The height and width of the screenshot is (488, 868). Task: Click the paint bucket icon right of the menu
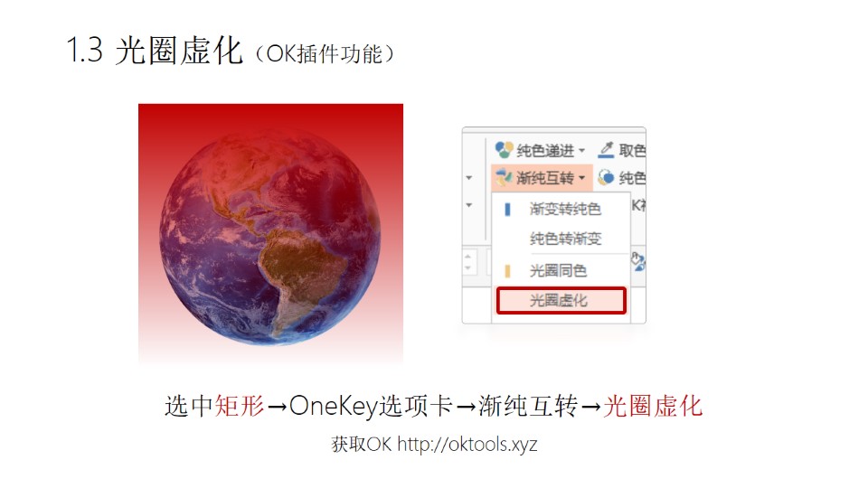coord(638,262)
